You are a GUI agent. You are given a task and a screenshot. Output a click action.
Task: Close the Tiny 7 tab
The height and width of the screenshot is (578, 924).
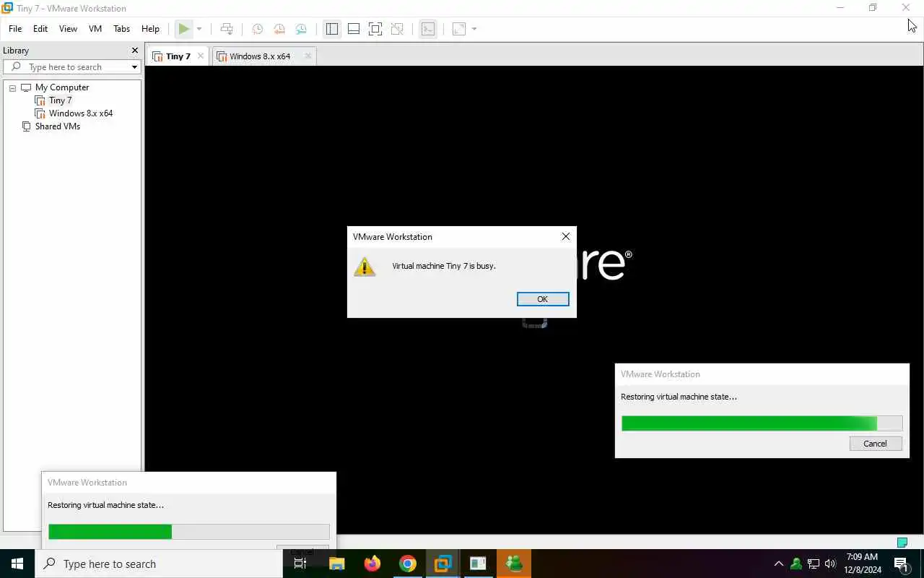point(201,56)
